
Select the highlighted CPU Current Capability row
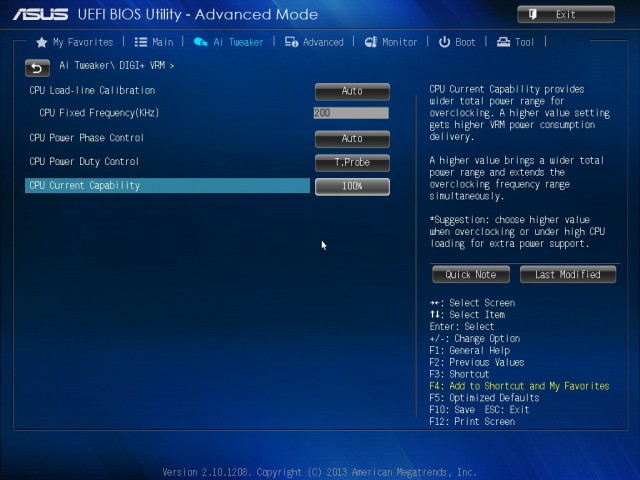pos(167,185)
